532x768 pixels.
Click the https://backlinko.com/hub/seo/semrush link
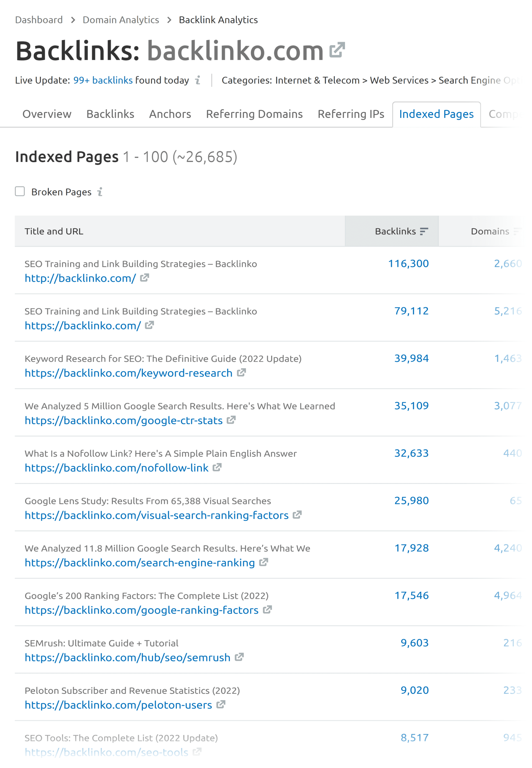127,657
